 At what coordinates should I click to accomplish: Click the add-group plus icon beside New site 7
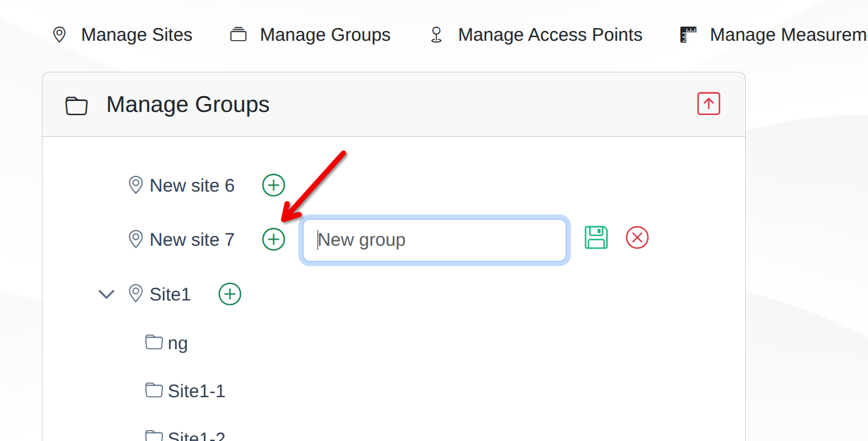pyautogui.click(x=274, y=239)
